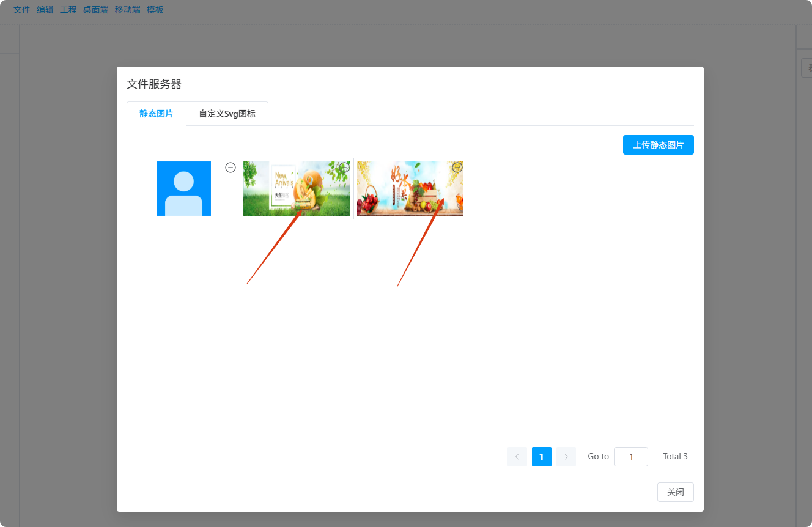
Task: Go to next page with right chevron
Action: (566, 457)
